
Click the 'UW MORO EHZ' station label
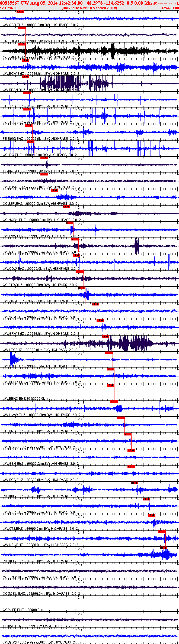click(x=14, y=447)
